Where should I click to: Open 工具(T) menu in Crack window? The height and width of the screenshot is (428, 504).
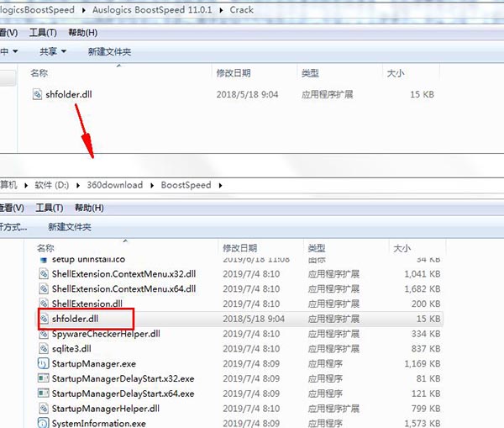43,33
